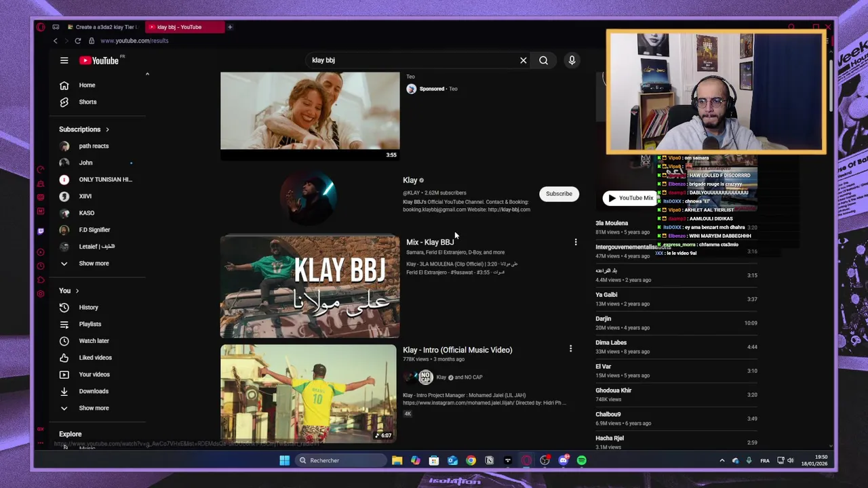The image size is (868, 488).
Task: Submit search with the magnifier button
Action: [x=543, y=60]
